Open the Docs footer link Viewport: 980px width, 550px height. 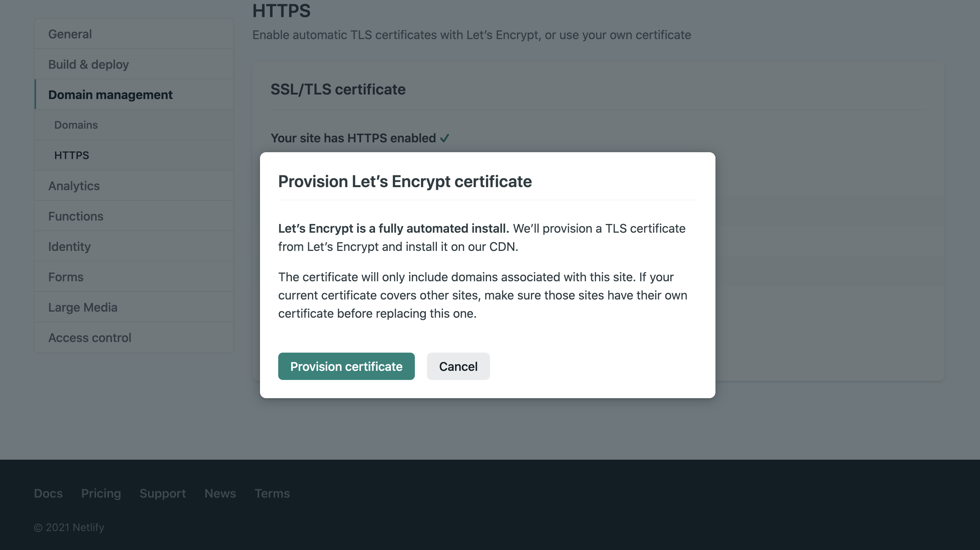point(48,493)
